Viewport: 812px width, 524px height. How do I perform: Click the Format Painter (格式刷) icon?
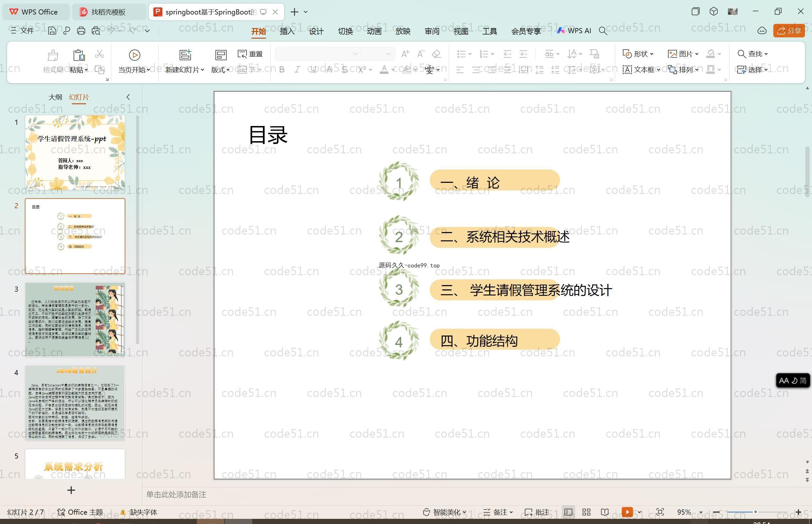[x=53, y=55]
